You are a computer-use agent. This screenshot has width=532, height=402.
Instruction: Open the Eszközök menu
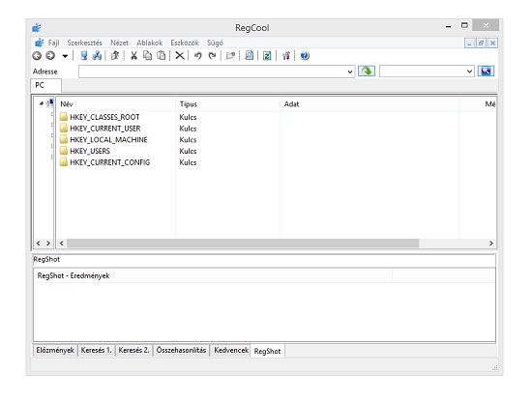185,43
